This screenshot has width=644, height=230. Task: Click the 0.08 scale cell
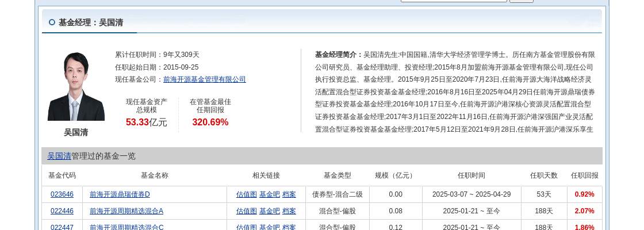(396, 211)
